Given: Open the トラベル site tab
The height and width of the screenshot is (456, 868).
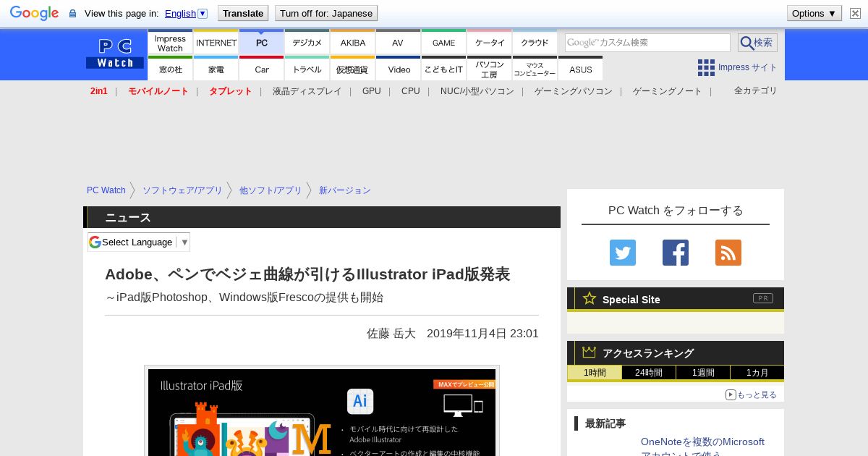Looking at the screenshot, I should pyautogui.click(x=307, y=69).
